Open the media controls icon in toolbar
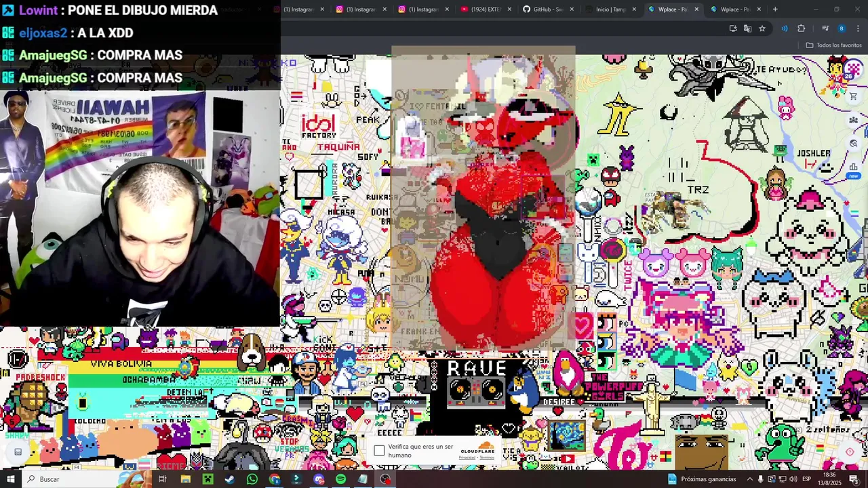868x488 pixels. [825, 28]
